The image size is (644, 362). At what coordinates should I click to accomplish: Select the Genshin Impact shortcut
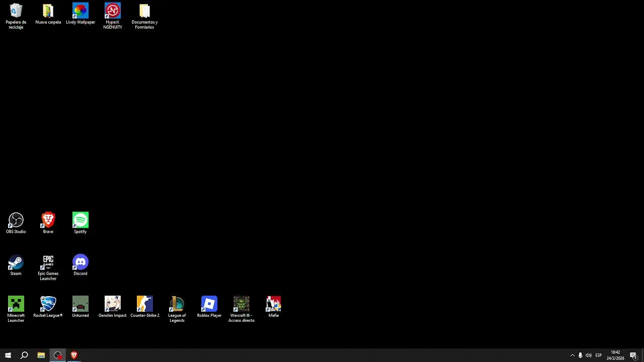pos(113,307)
